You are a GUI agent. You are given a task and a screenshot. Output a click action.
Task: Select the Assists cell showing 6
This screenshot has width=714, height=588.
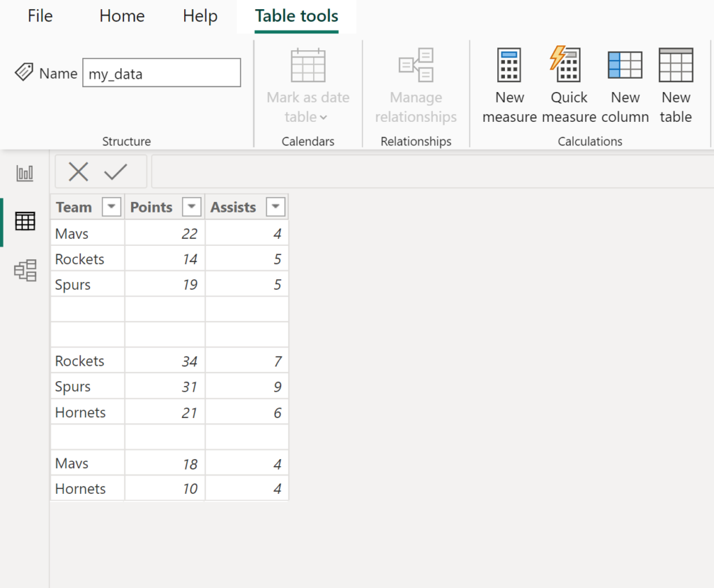coord(247,412)
